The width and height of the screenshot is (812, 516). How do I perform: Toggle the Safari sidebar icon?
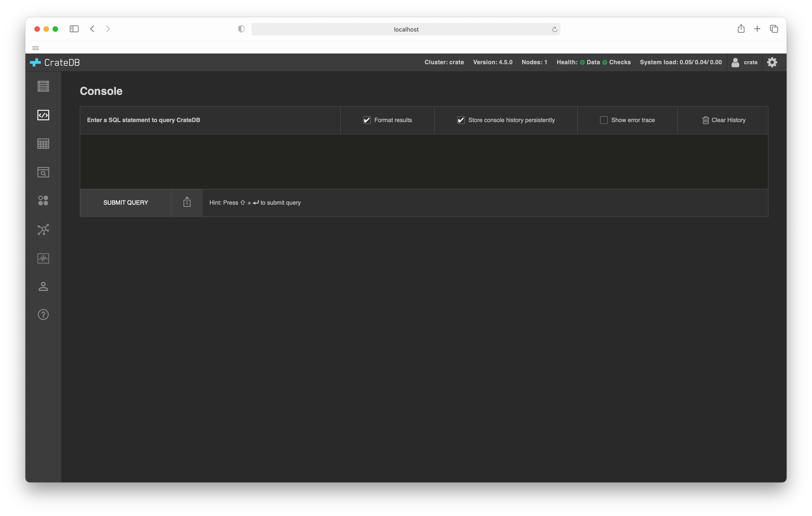74,29
